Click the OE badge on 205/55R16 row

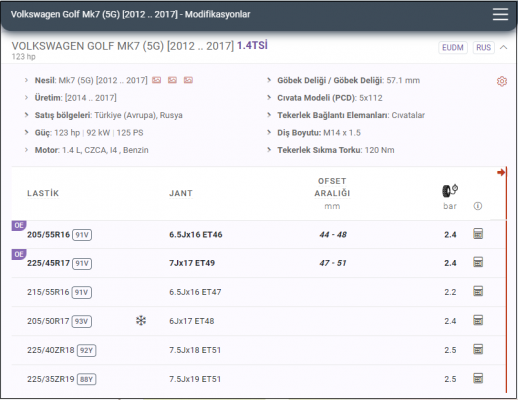[x=19, y=225]
